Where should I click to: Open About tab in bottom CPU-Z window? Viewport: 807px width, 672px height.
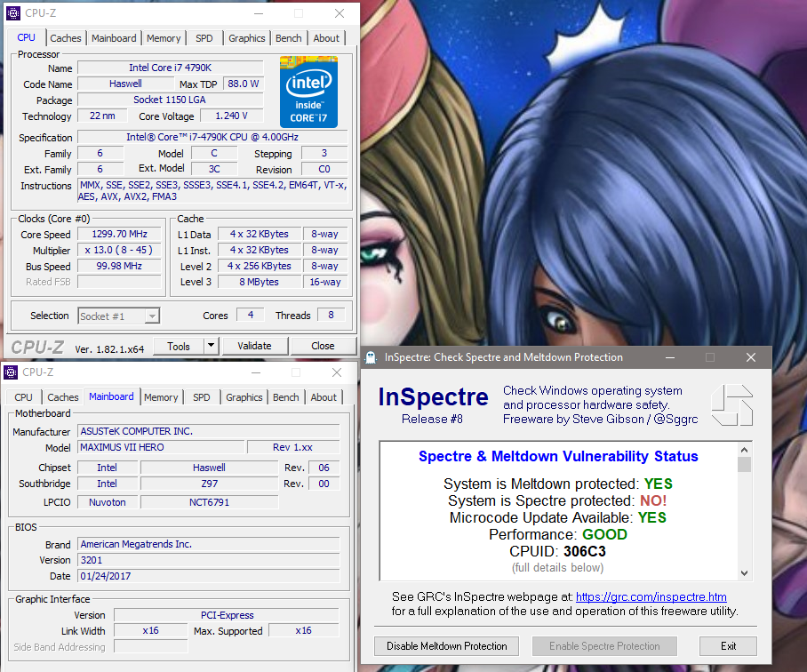coord(324,397)
